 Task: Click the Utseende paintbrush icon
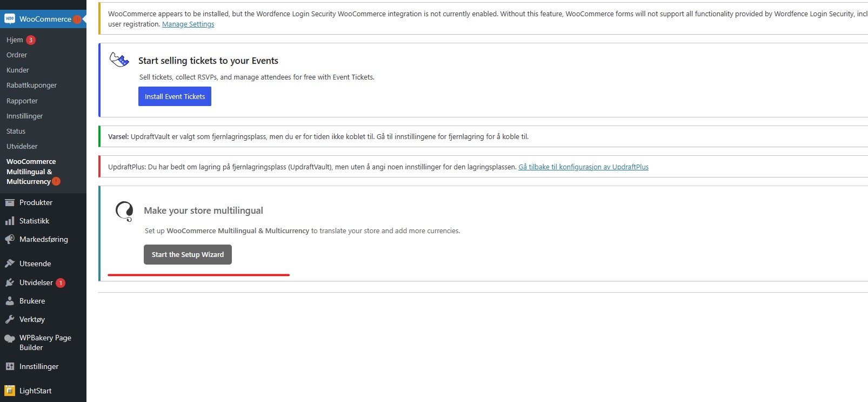tap(10, 263)
